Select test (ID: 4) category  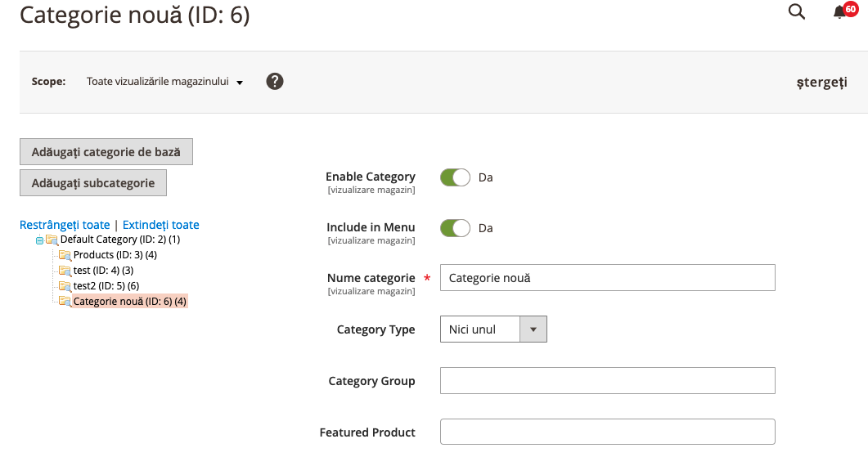tap(104, 271)
